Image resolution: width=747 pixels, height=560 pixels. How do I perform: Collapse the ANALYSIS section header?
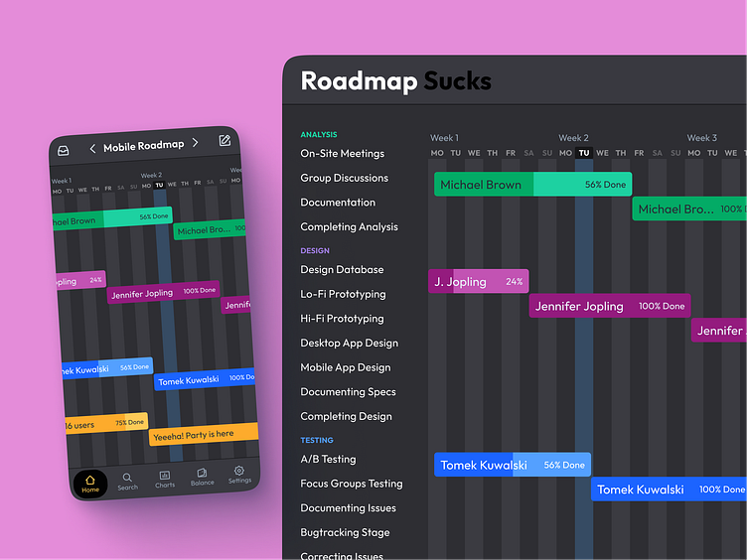click(x=319, y=135)
